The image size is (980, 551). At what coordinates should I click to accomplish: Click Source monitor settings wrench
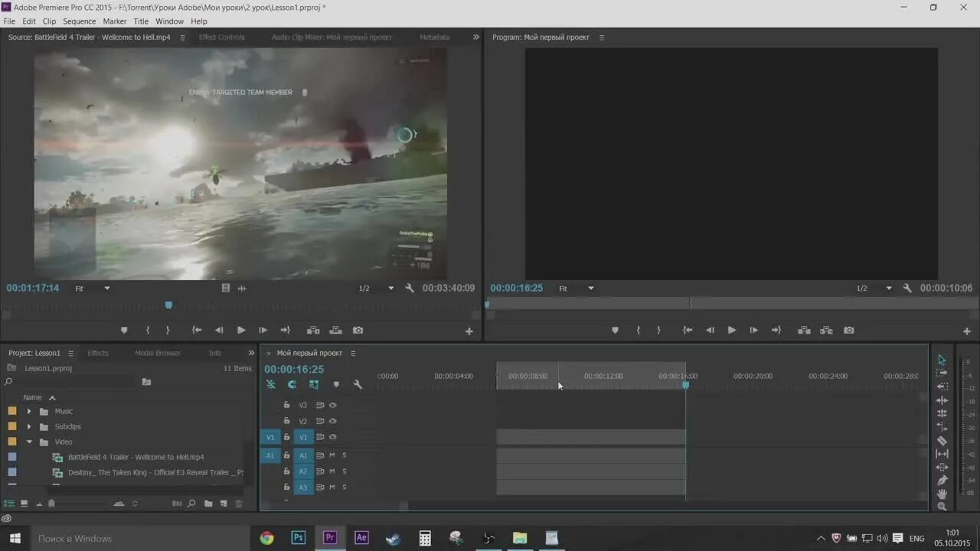(x=410, y=289)
